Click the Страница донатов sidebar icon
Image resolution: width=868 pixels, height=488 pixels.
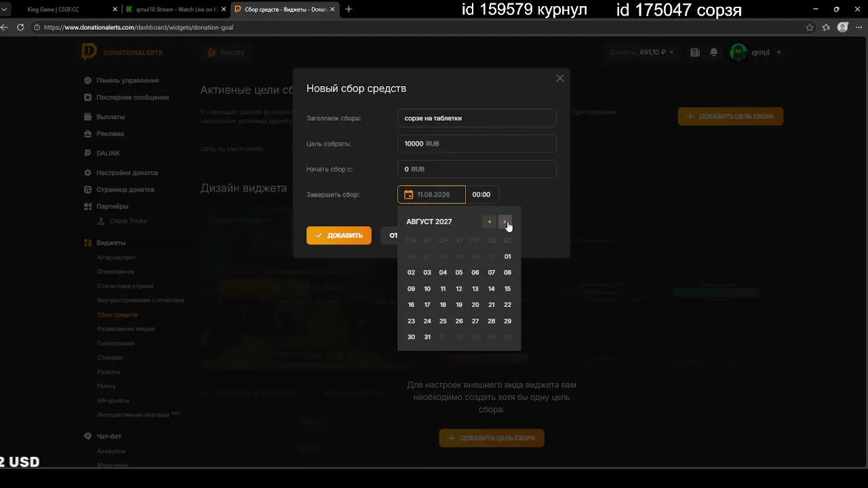[x=87, y=190]
